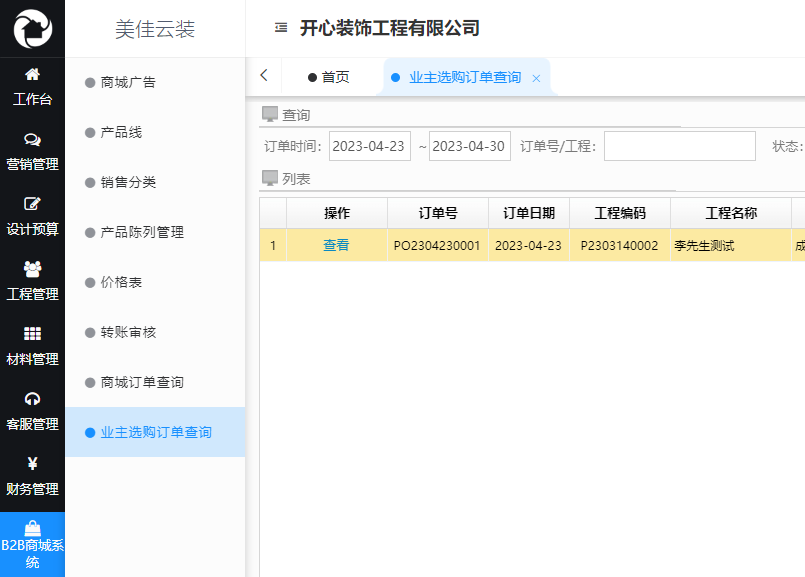Click the 美佳云装 logo icon top-left
Viewport: 805px width, 577px height.
33,28
